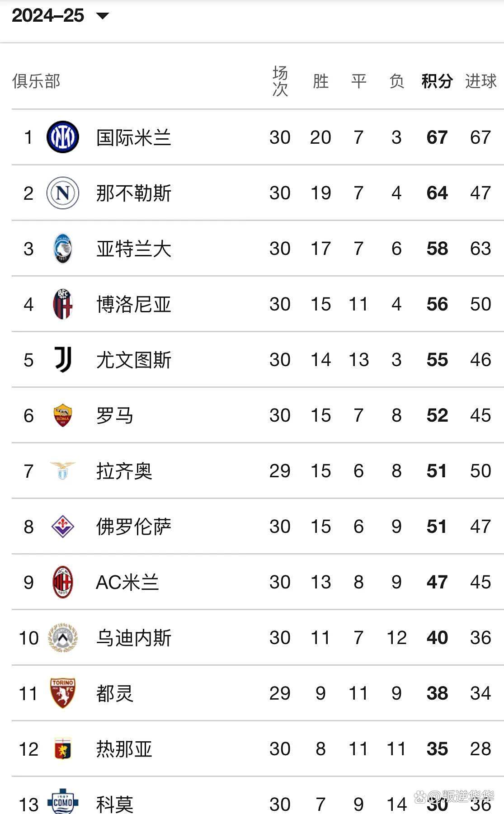
Task: Tap the AC Milan crest
Action: point(63,582)
